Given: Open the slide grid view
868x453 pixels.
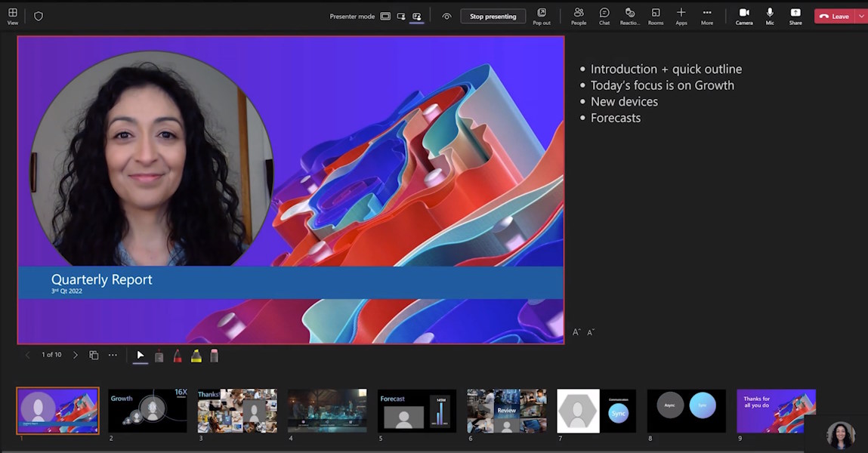Looking at the screenshot, I should click(93, 354).
